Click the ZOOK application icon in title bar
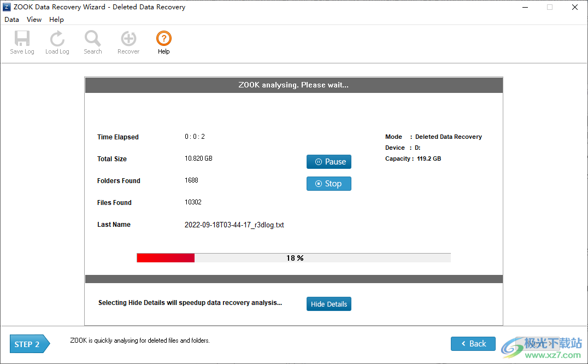 coord(6,7)
